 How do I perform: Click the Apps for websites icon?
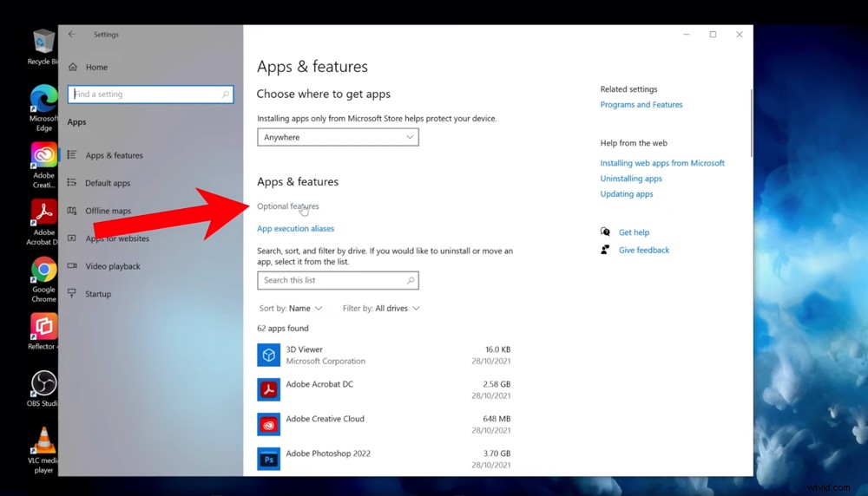coord(72,238)
